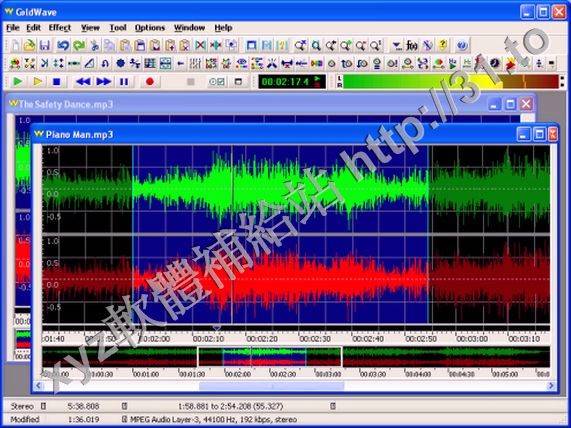Click the playback time display 00:02:17.4

285,82
